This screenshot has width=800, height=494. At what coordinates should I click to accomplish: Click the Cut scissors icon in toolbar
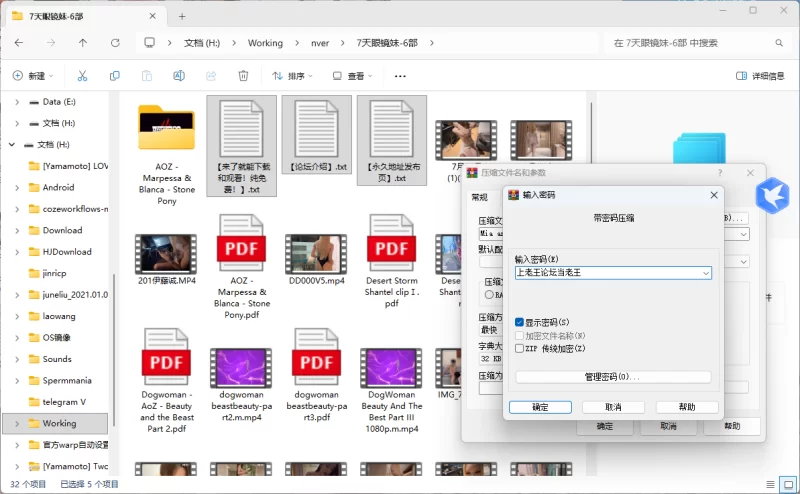coord(82,76)
